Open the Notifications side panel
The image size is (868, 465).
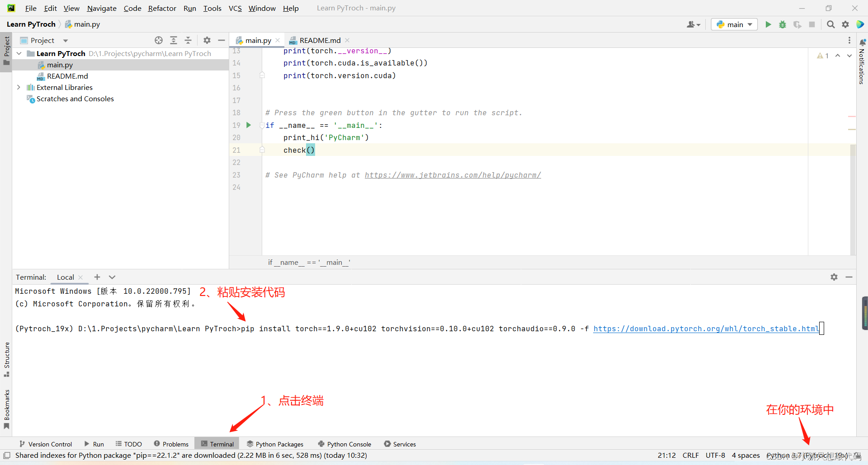pyautogui.click(x=862, y=61)
